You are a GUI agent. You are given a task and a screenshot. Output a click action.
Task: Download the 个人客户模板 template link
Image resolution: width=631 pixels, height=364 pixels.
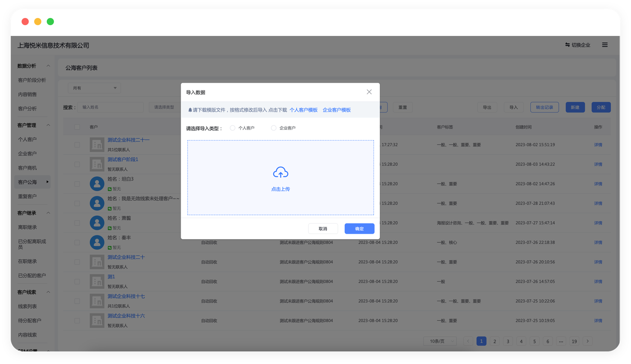coord(303,110)
